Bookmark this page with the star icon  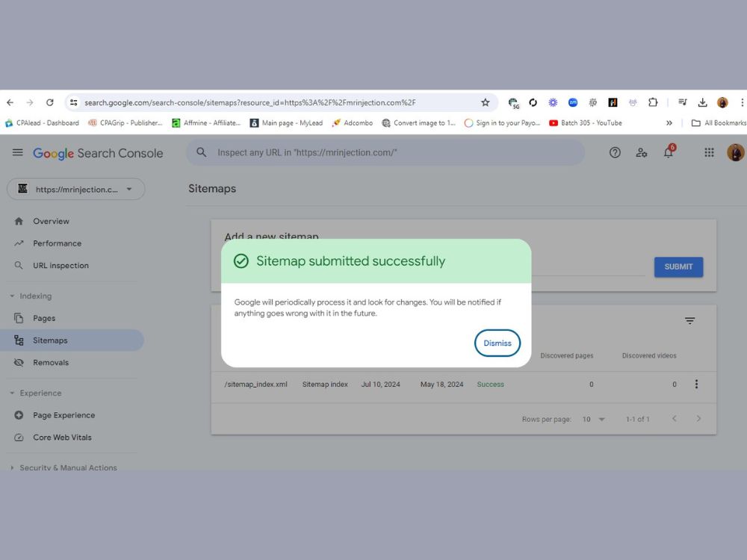point(485,102)
